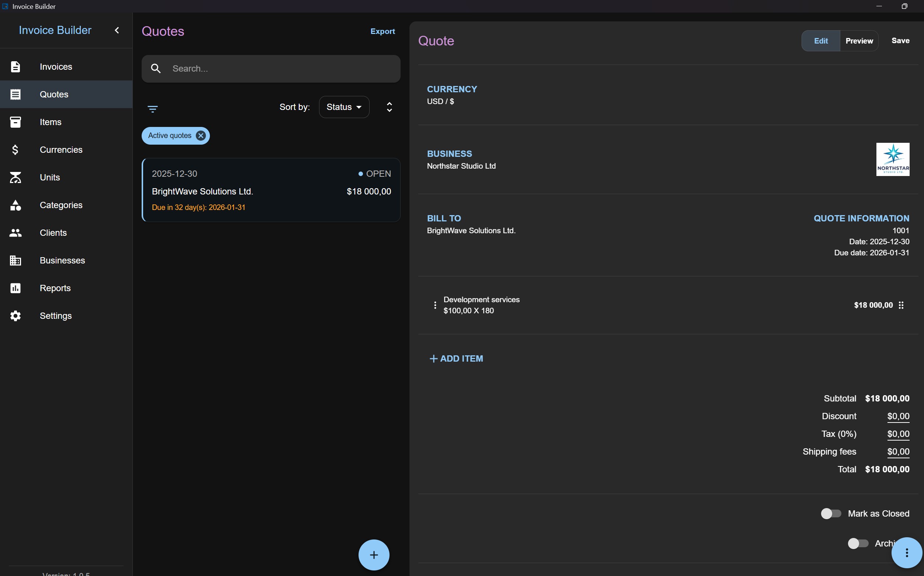Click the Currencies dollar icon
Screen dimensions: 924x576
tap(15, 150)
